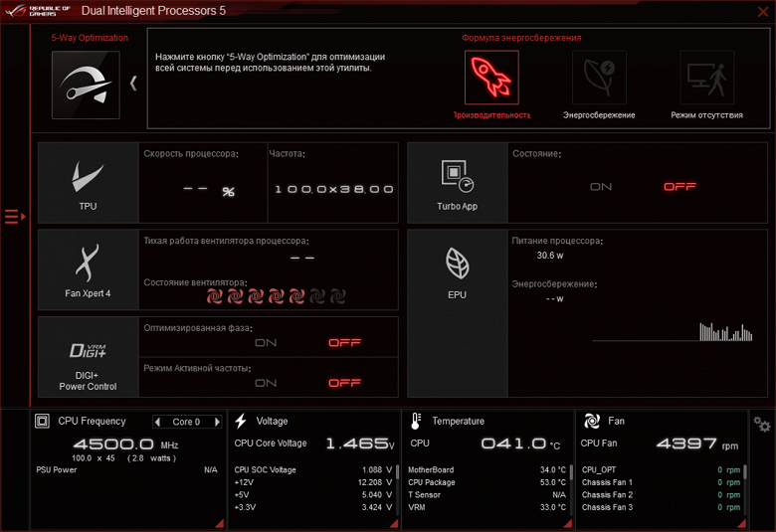Expand Fan panel corner triangle
Screen dimensions: 776x532
click(x=741, y=523)
